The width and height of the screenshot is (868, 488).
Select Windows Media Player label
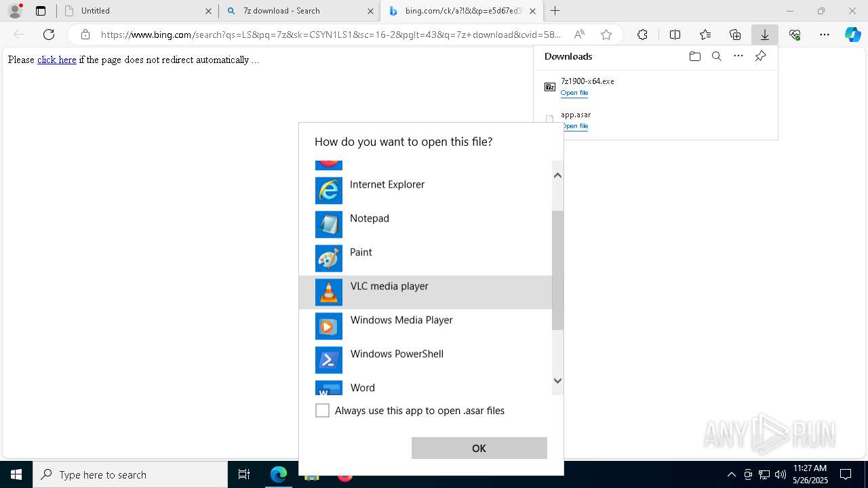click(401, 320)
